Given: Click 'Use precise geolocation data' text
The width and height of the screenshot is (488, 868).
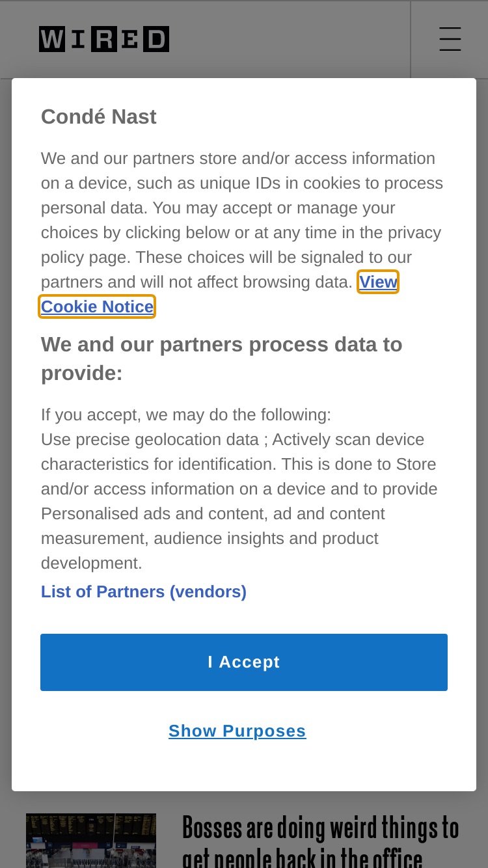Looking at the screenshot, I should coord(150,439).
